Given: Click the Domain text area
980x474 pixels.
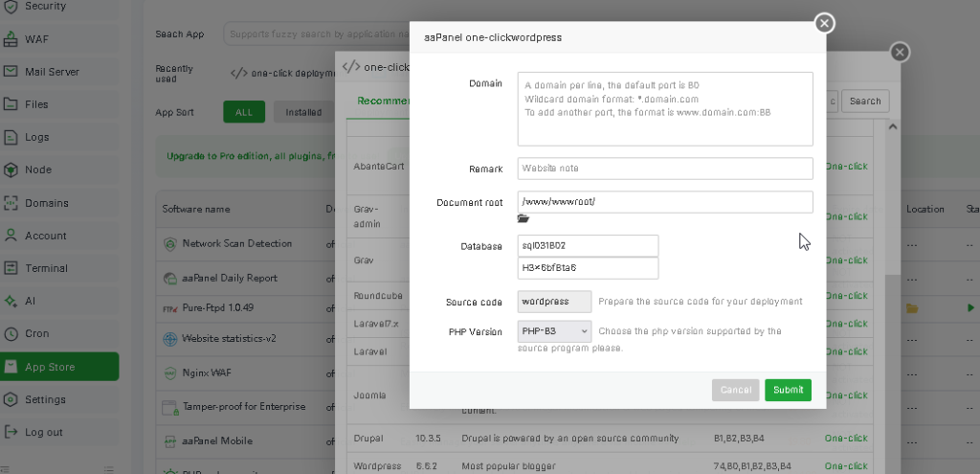Looking at the screenshot, I should [665, 109].
